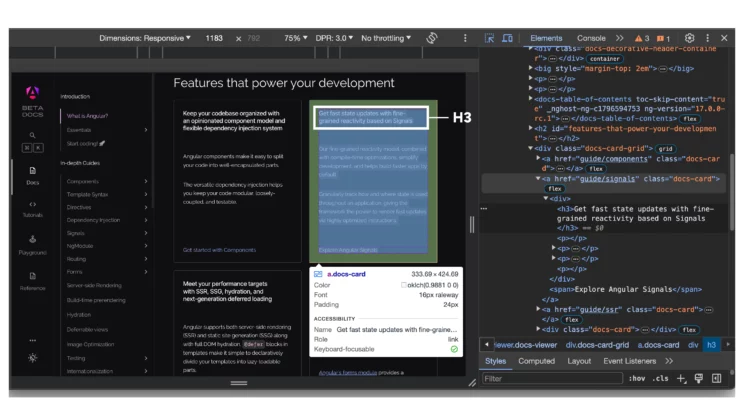Toggle the :hov element state button
744x412 pixels.
(637, 378)
